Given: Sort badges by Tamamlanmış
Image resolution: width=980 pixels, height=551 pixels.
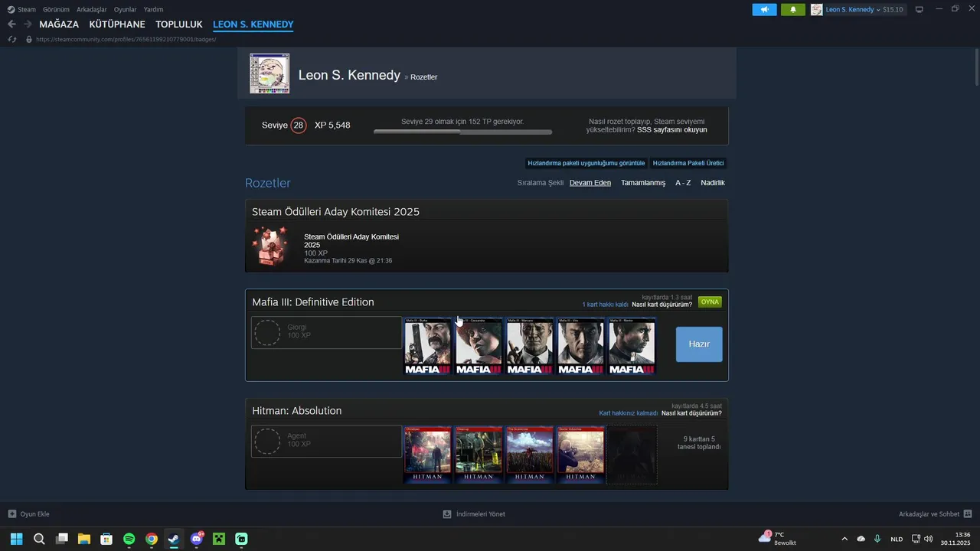Looking at the screenshot, I should point(643,183).
